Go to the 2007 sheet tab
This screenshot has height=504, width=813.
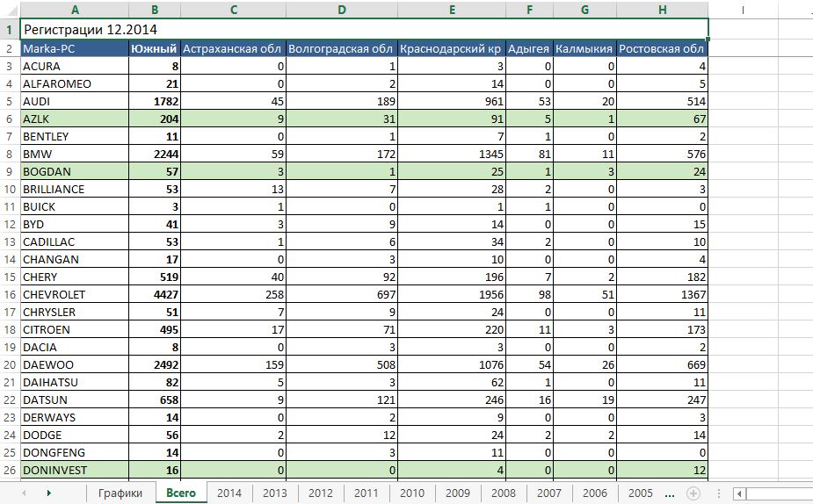click(x=548, y=493)
